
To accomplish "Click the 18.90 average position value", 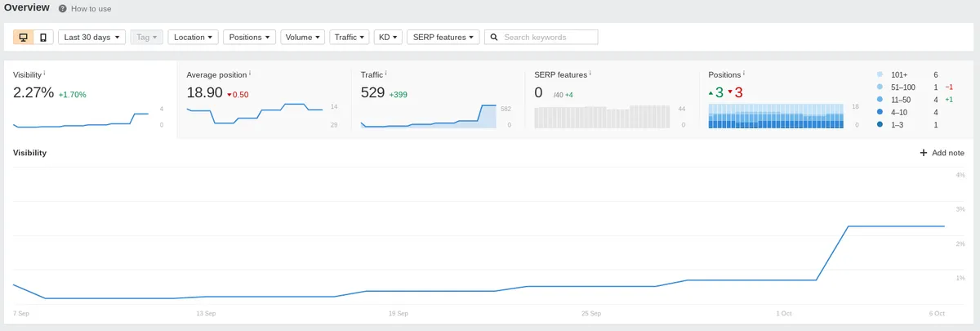I will coord(204,92).
